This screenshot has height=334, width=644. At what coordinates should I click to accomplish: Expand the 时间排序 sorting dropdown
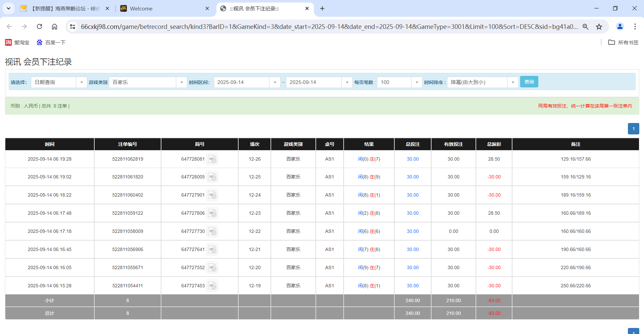pos(512,82)
